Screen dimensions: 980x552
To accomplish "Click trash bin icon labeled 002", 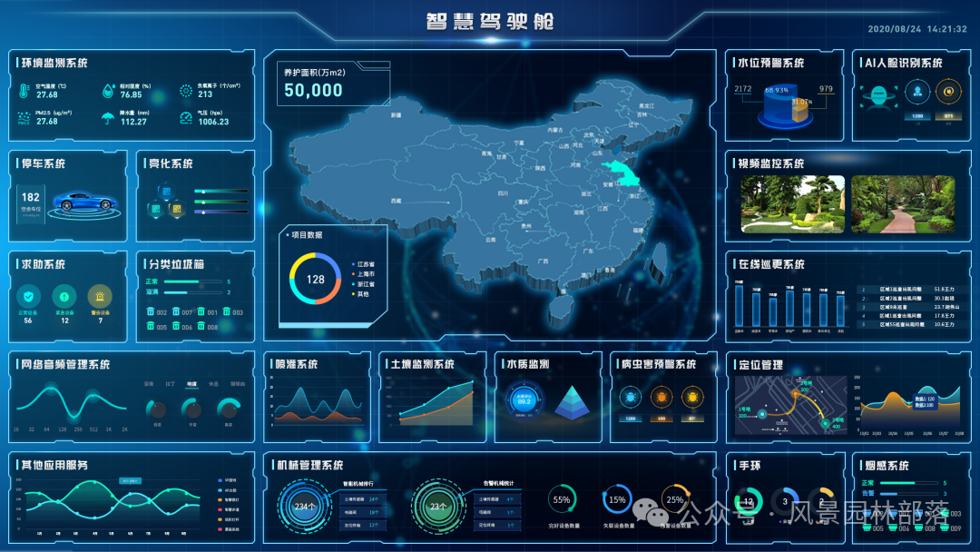I will coord(151,312).
